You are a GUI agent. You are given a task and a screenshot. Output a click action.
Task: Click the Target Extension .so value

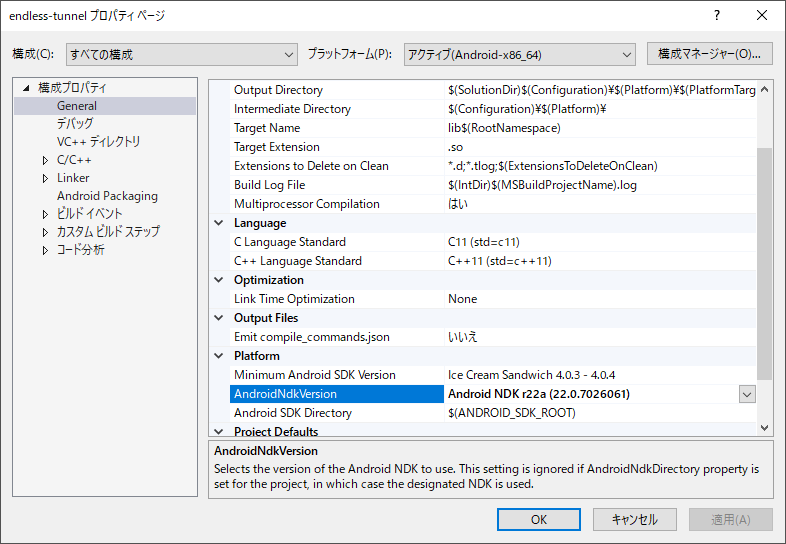pyautogui.click(x=455, y=147)
